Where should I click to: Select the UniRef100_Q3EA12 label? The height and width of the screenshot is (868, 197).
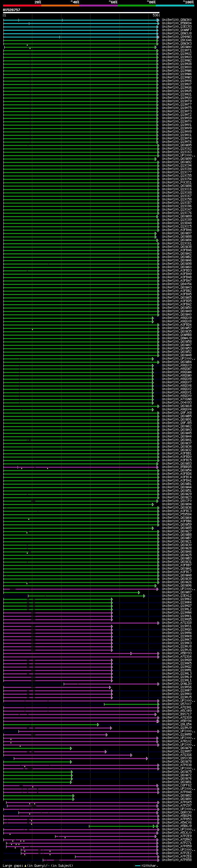coord(177,596)
